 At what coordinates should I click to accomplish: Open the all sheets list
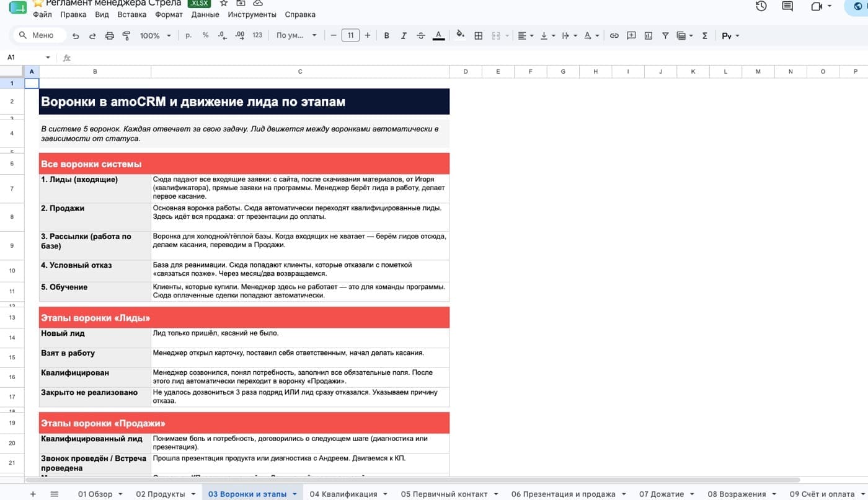(55, 494)
